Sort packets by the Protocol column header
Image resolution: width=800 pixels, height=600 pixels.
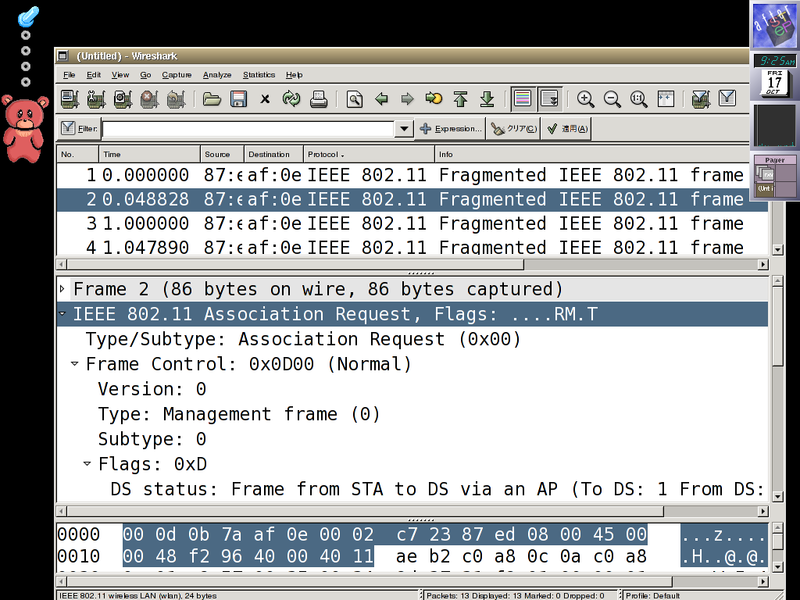pos(369,154)
